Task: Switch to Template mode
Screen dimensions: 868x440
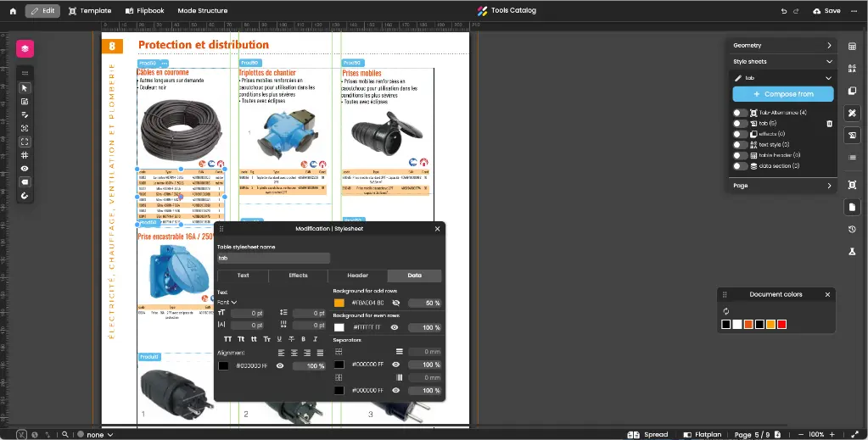Action: [90, 11]
